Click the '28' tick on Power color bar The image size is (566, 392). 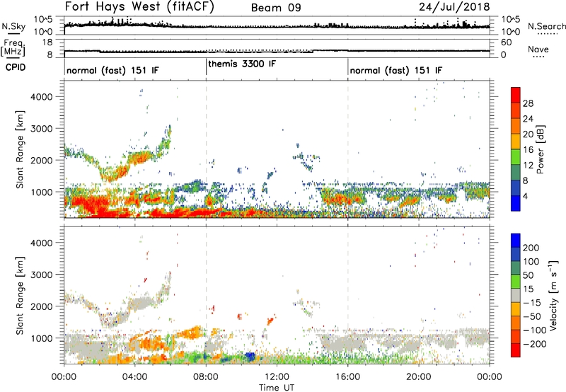point(528,103)
